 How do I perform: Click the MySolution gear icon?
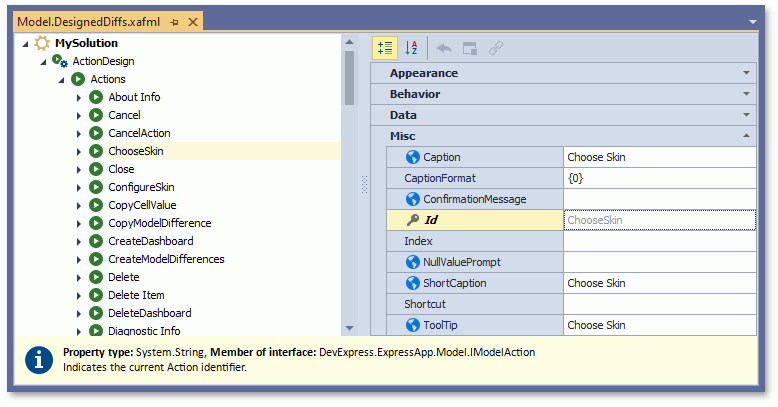pyautogui.click(x=42, y=43)
